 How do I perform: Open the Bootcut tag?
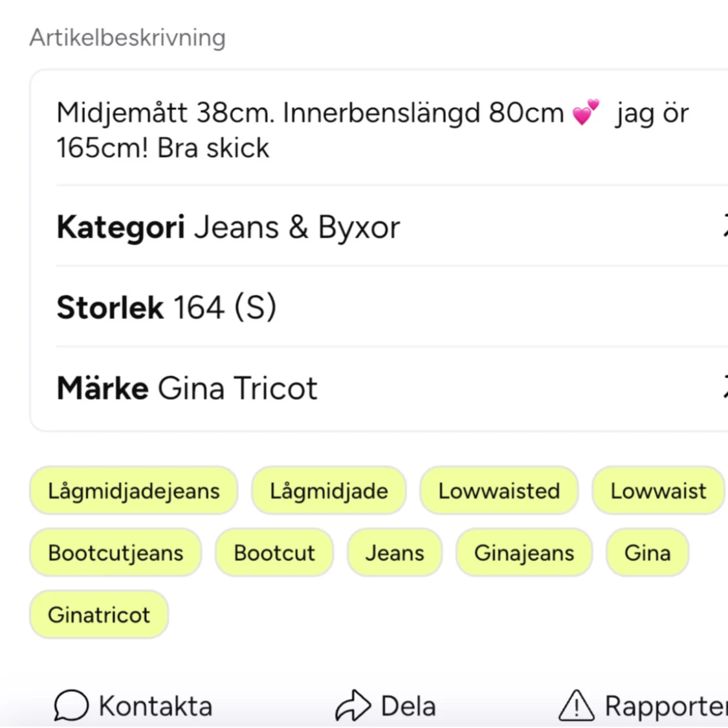pyautogui.click(x=274, y=552)
